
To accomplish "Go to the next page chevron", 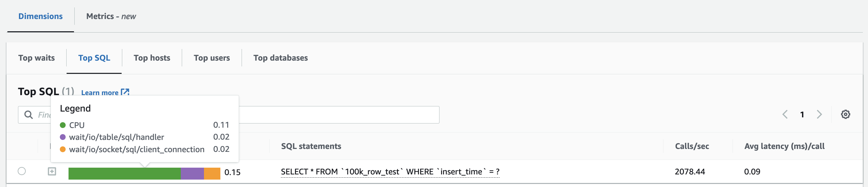I will (819, 114).
